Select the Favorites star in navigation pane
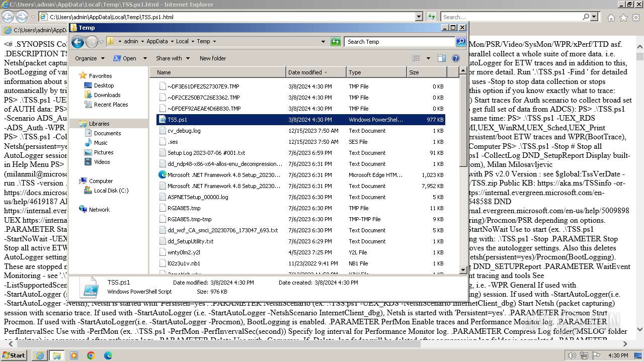644x362 pixels. click(83, 76)
